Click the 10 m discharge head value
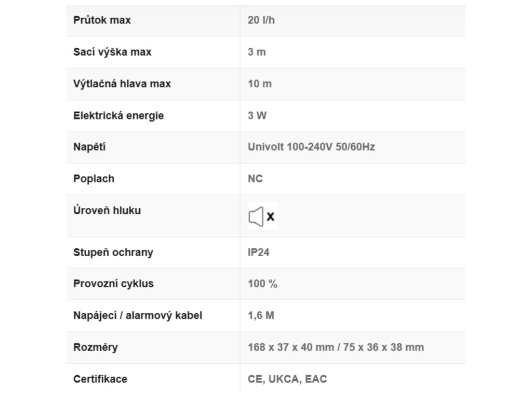 pos(260,84)
